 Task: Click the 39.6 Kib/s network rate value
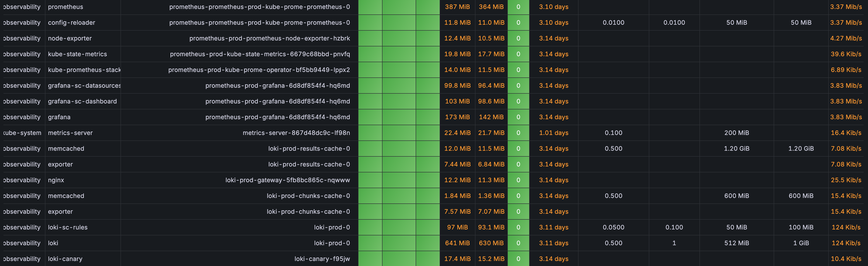coord(846,54)
